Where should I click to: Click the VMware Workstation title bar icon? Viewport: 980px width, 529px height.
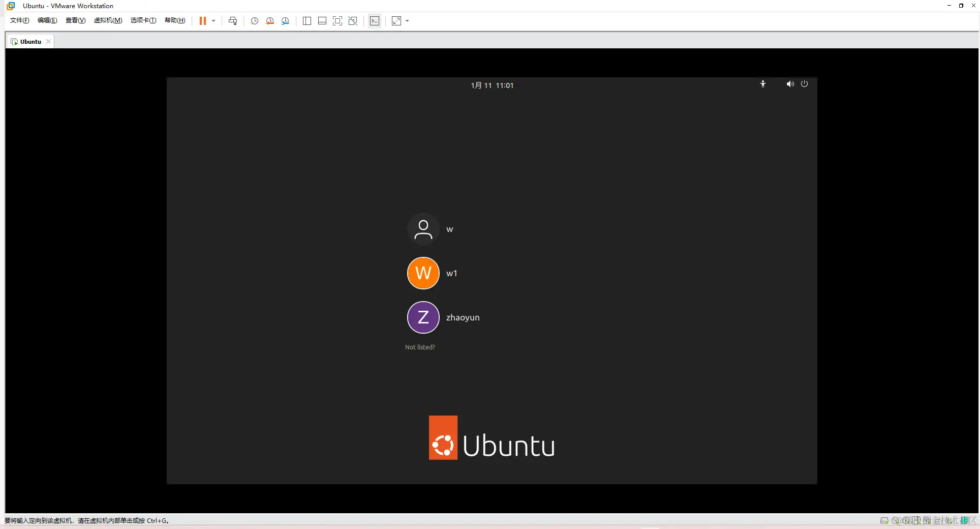coord(11,6)
